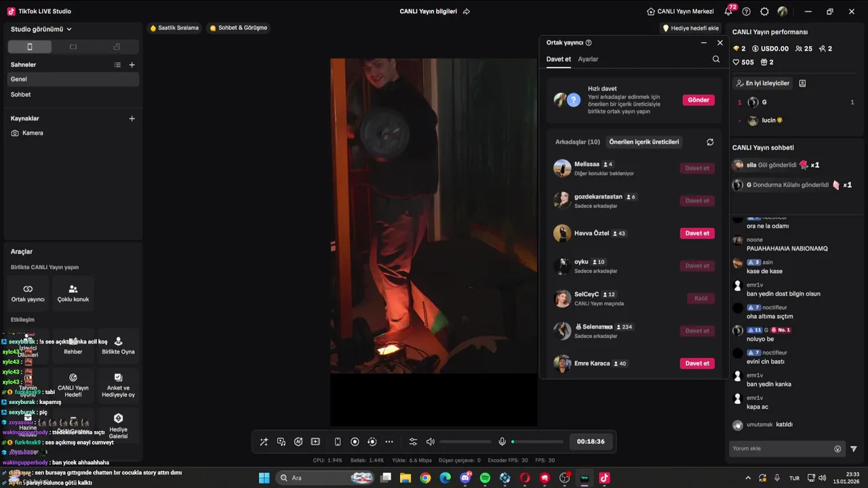Open the emoji picker in comment box
Screen dimensions: 868x488
837,449
